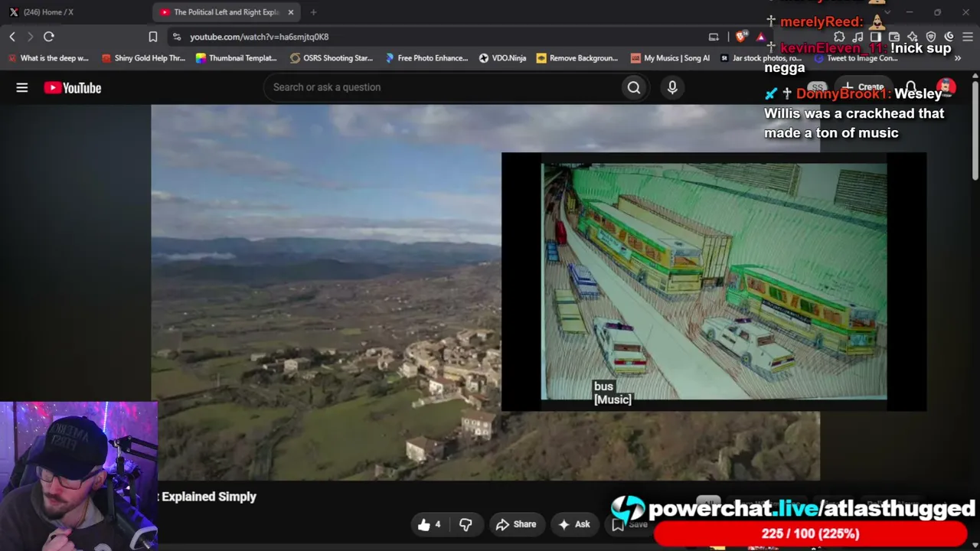Click the address bar URL

point(260,37)
